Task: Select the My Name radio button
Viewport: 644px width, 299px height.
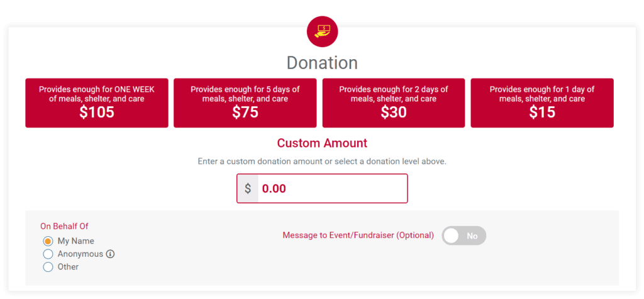Action: [x=48, y=241]
